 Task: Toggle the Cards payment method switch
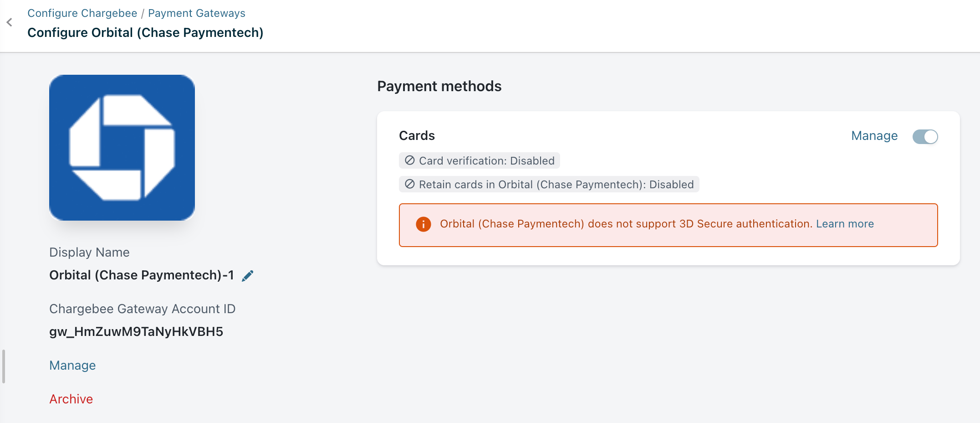pos(924,136)
